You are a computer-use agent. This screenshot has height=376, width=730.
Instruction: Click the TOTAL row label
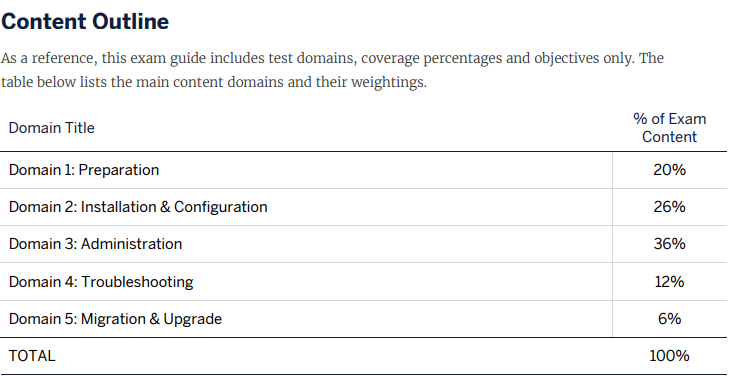tap(32, 356)
